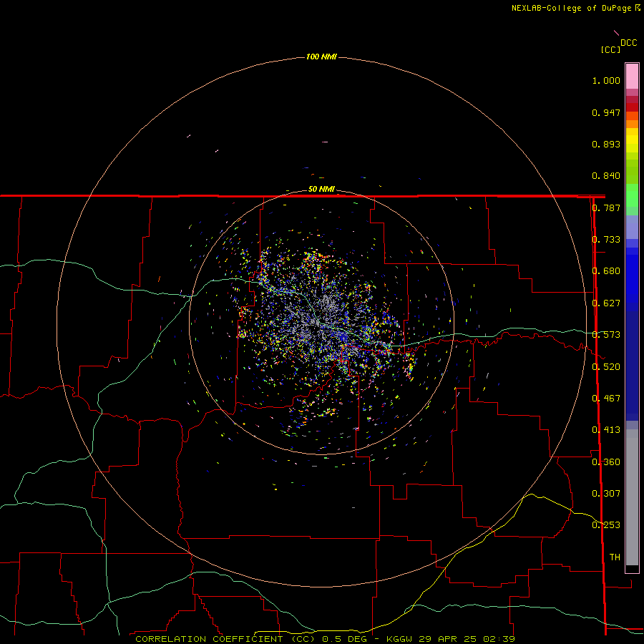Image resolution: width=644 pixels, height=644 pixels.
Task: Click the 100 NMI range ring label
Action: (x=321, y=57)
